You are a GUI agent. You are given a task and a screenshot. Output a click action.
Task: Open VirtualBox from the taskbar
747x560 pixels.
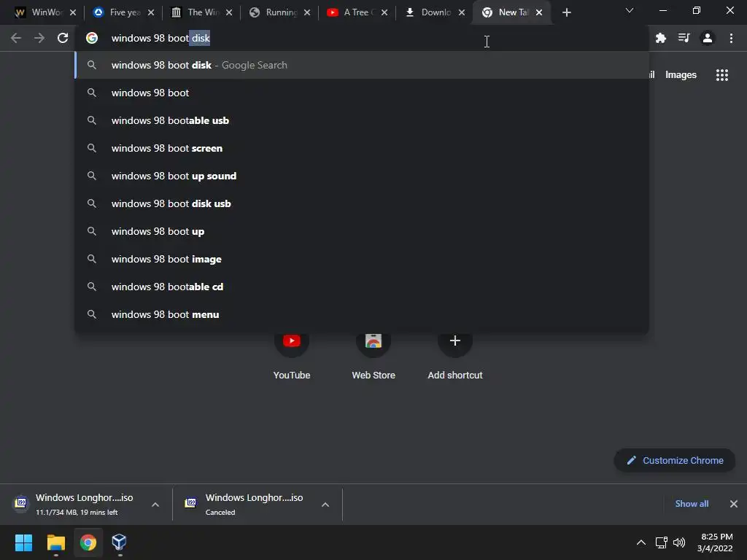pyautogui.click(x=119, y=542)
